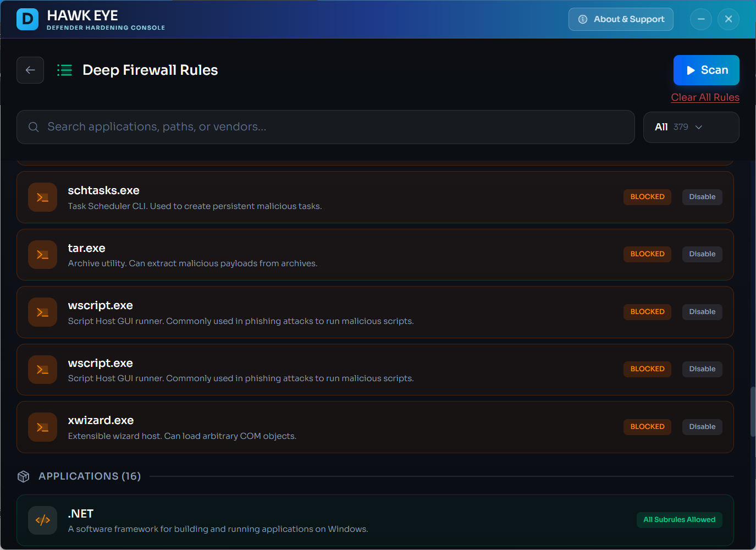Start a scan with the Scan button
This screenshot has height=550, width=756.
click(x=706, y=70)
